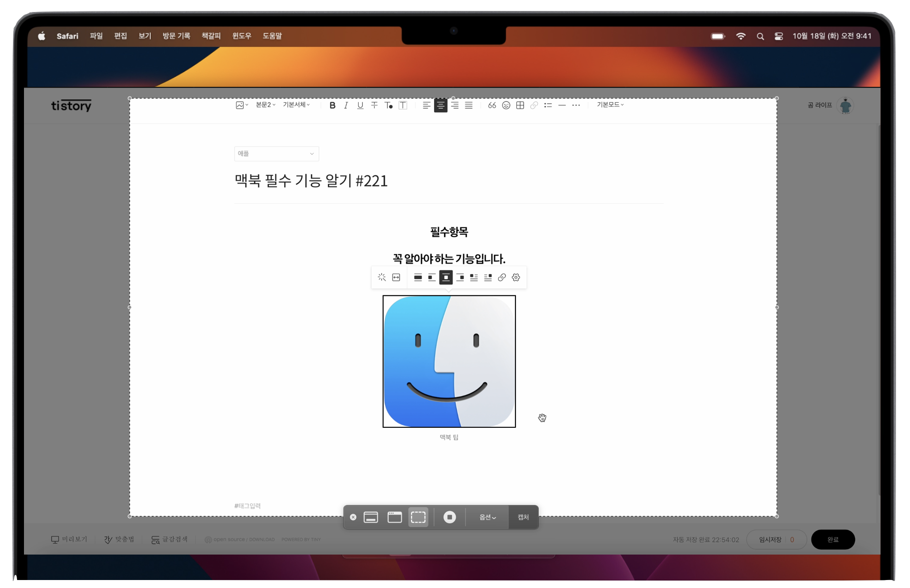
Task: Click the post title field
Action: point(448,181)
